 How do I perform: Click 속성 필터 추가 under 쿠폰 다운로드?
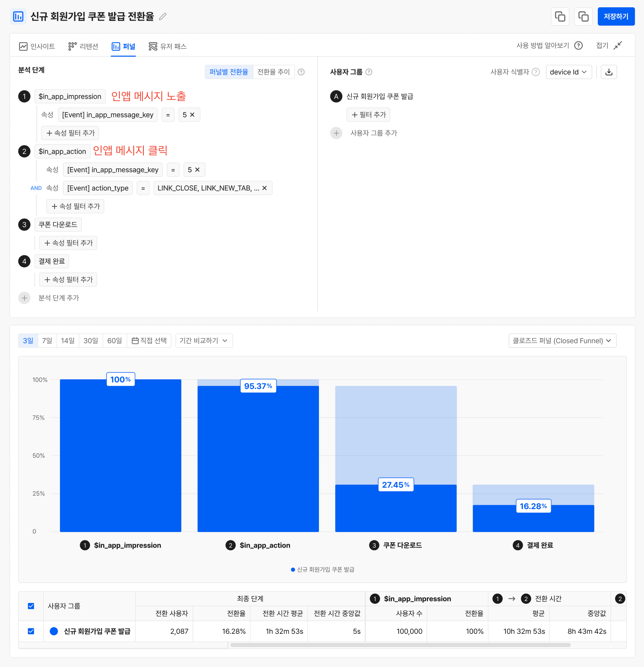68,243
